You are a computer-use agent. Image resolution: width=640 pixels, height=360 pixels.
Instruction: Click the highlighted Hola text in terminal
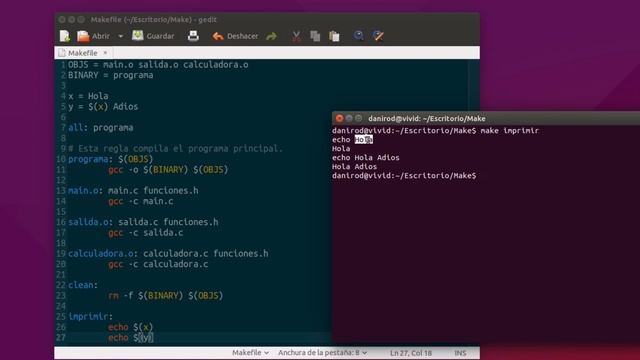(x=363, y=140)
